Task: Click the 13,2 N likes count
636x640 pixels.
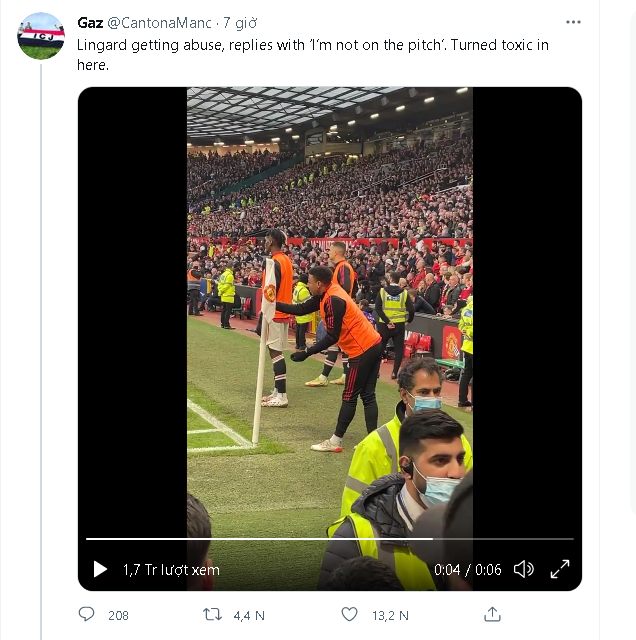Action: click(390, 615)
